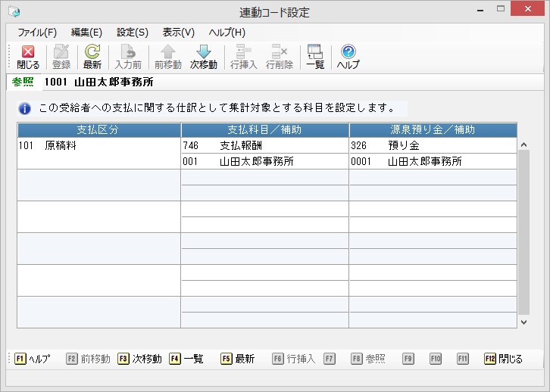Click the 前移動 up arrow icon
Viewport: 550px width, 392px height.
pos(167,52)
